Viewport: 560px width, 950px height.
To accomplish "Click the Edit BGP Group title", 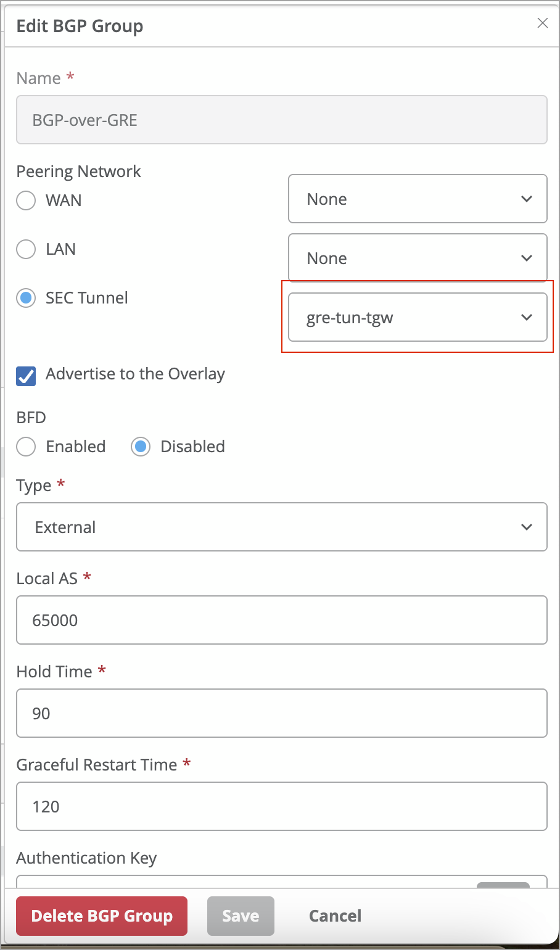I will point(80,26).
